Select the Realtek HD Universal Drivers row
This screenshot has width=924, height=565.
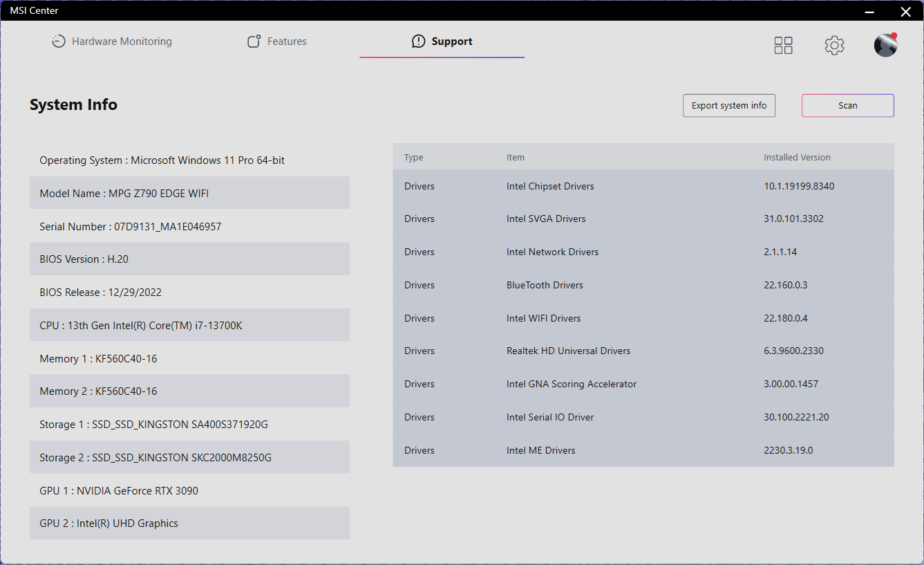pos(643,351)
